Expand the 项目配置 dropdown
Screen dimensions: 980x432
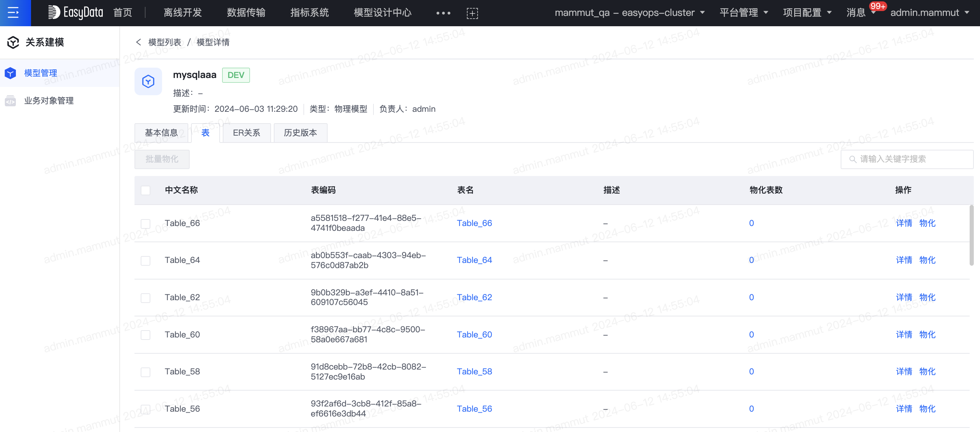pos(807,12)
